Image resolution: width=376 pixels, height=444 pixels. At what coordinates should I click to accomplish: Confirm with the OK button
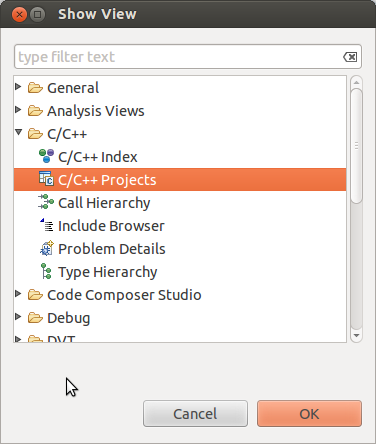pos(309,414)
